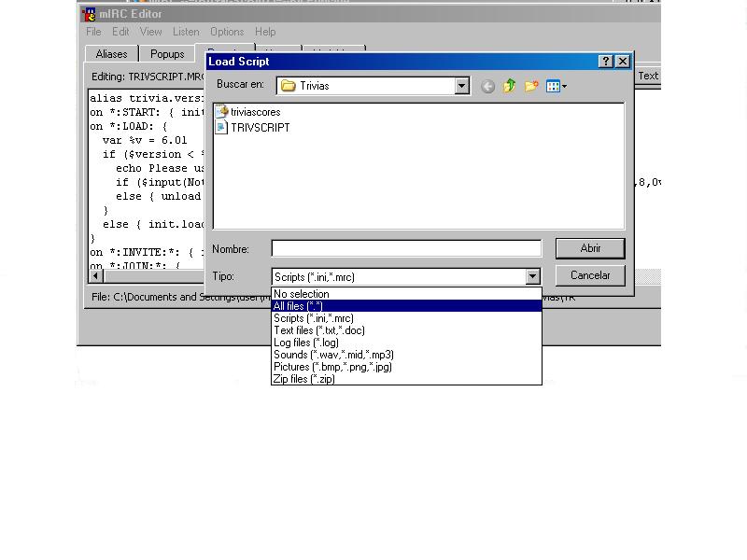Image resolution: width=747 pixels, height=560 pixels.
Task: Select the TRIVSCRIPT file
Action: [260, 128]
